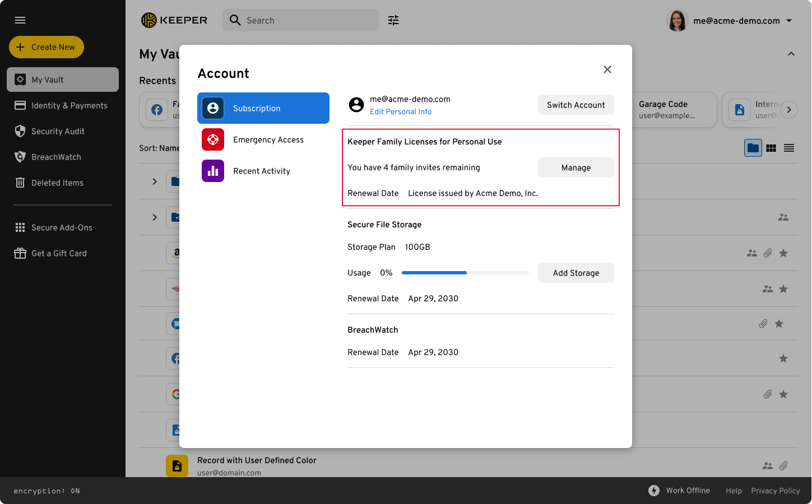Open BreachWatch in the sidebar
This screenshot has height=504, width=812.
coord(56,157)
